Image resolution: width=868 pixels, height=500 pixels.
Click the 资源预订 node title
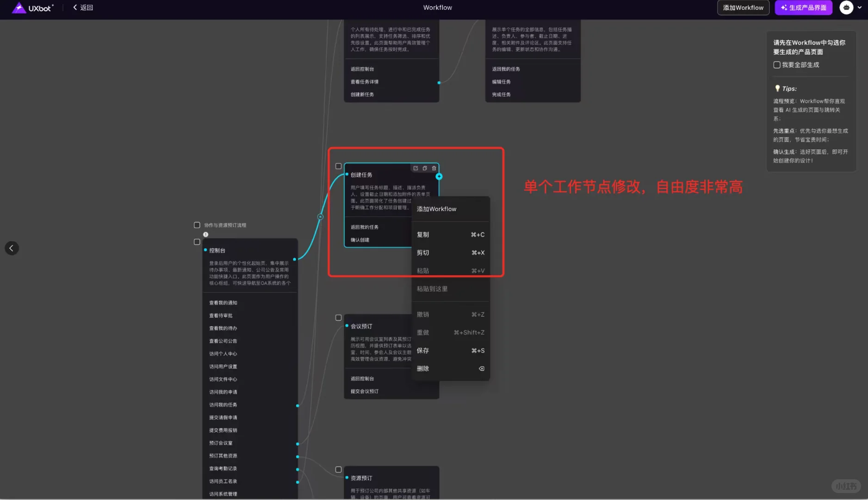361,478
